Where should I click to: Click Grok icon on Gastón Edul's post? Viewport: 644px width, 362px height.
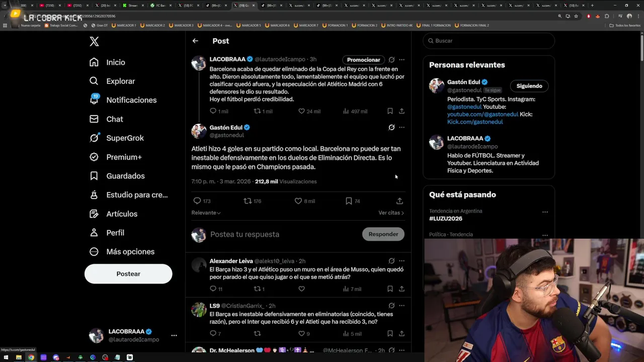coord(391,127)
